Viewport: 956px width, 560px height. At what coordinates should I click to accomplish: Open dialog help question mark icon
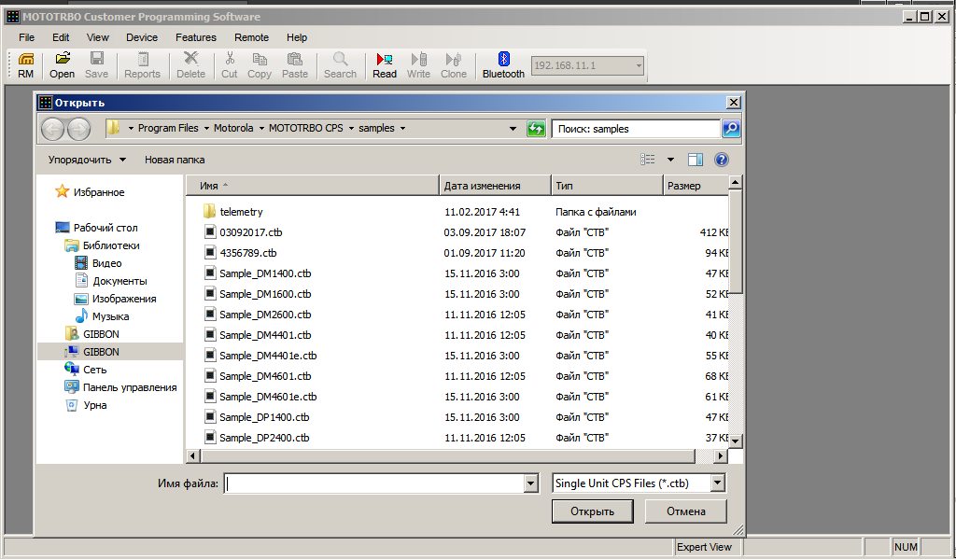(722, 160)
